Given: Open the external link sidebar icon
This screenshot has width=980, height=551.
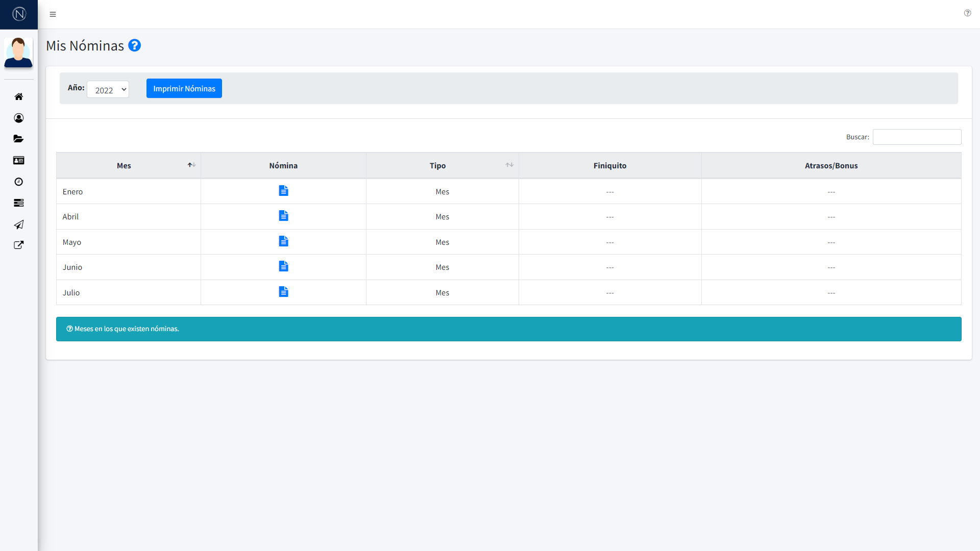Looking at the screenshot, I should [19, 245].
